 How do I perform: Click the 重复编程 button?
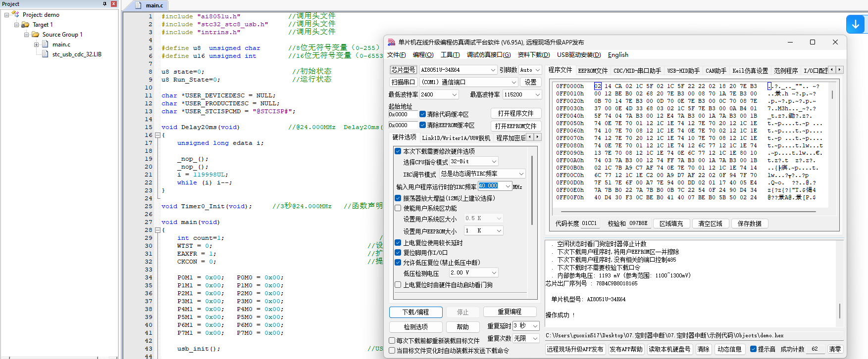click(x=510, y=312)
